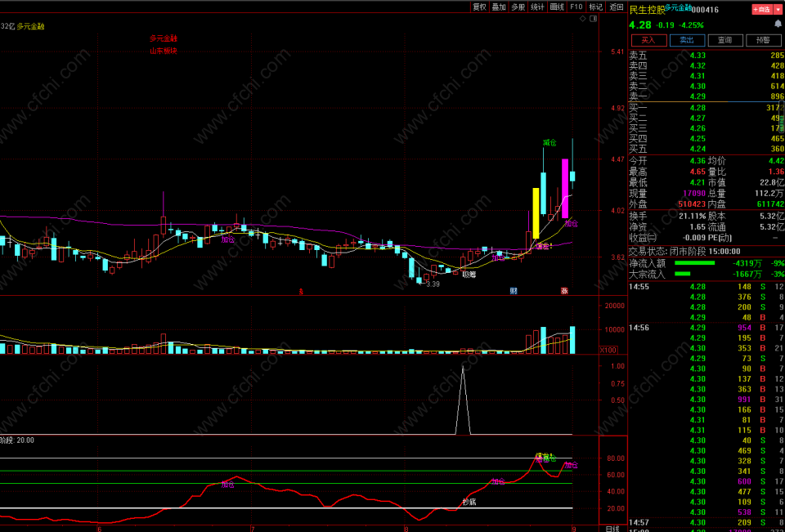The width and height of the screenshot is (785, 532).
Task: Click the 预警 alert button
Action: [x=763, y=40]
